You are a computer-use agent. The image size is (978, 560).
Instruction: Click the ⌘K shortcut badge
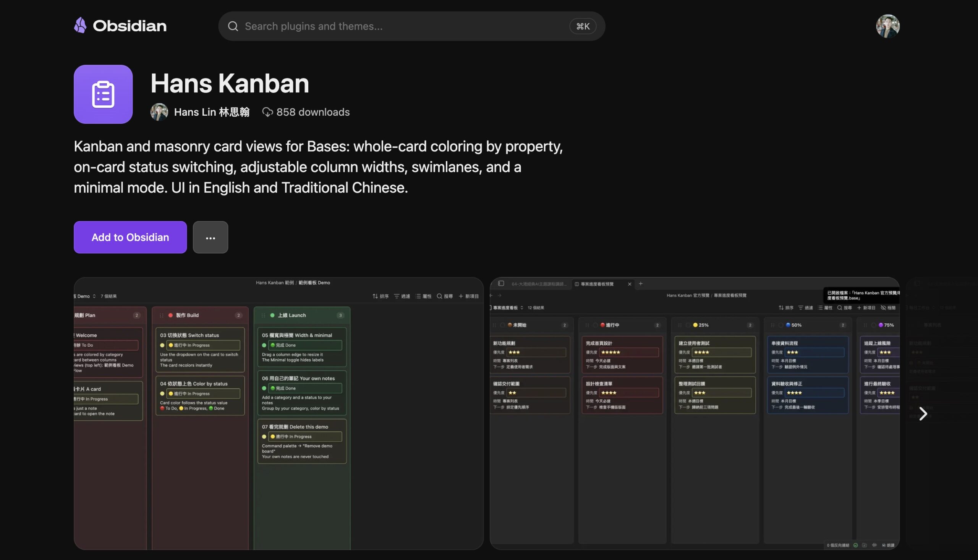[583, 26]
